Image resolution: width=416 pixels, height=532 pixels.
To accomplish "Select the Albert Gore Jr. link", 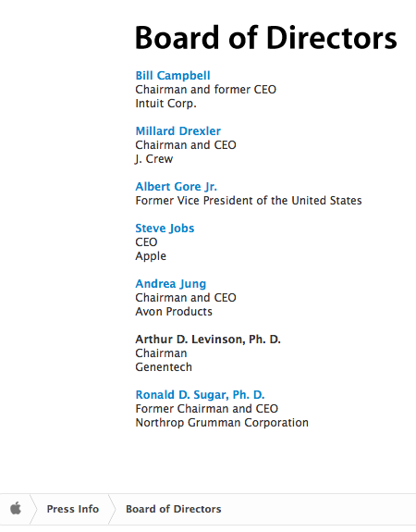I will [177, 187].
